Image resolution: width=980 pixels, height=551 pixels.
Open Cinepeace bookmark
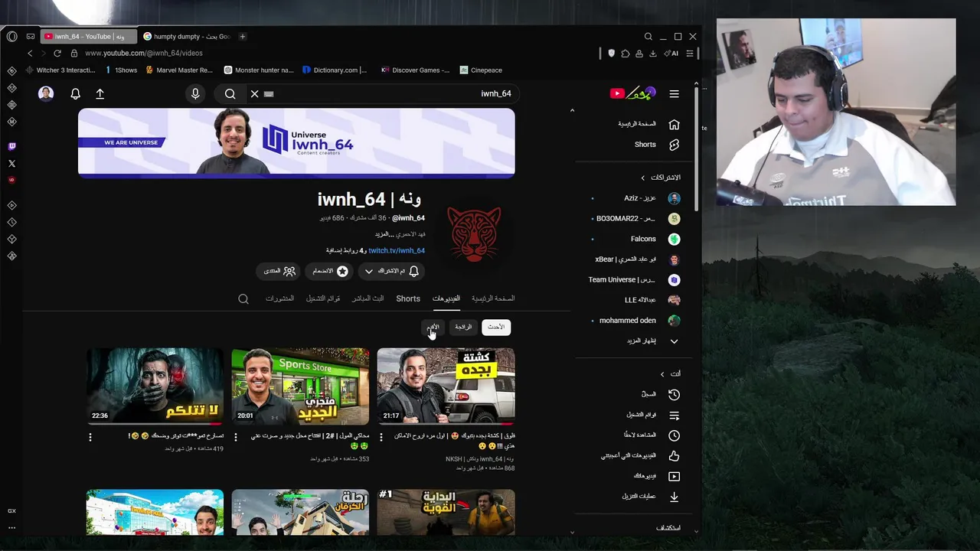coord(481,70)
